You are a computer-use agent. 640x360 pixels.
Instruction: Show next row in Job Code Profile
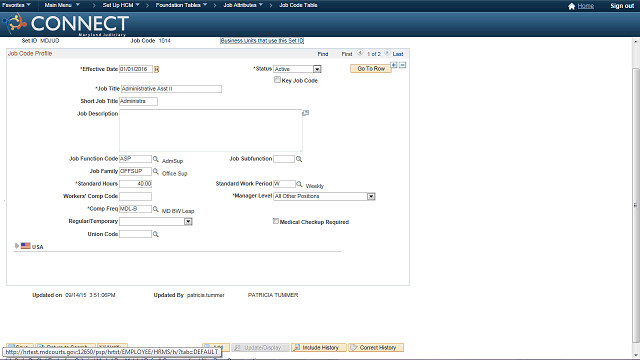[387, 53]
